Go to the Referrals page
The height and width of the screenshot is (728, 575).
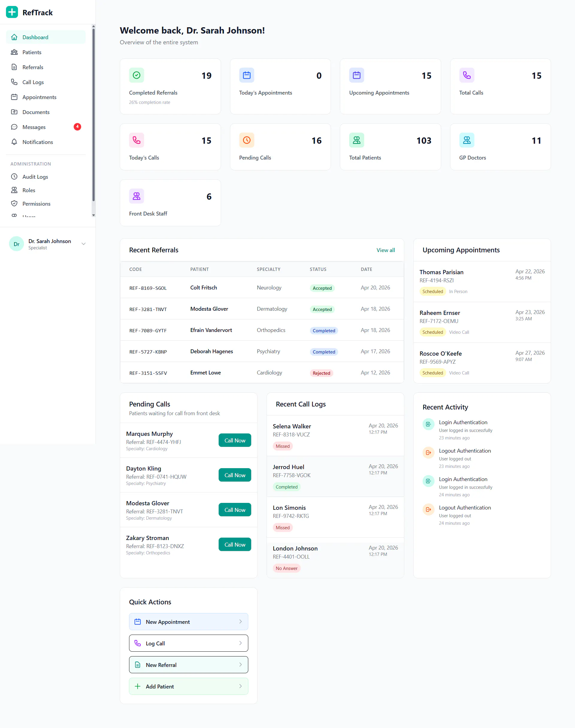[46, 67]
